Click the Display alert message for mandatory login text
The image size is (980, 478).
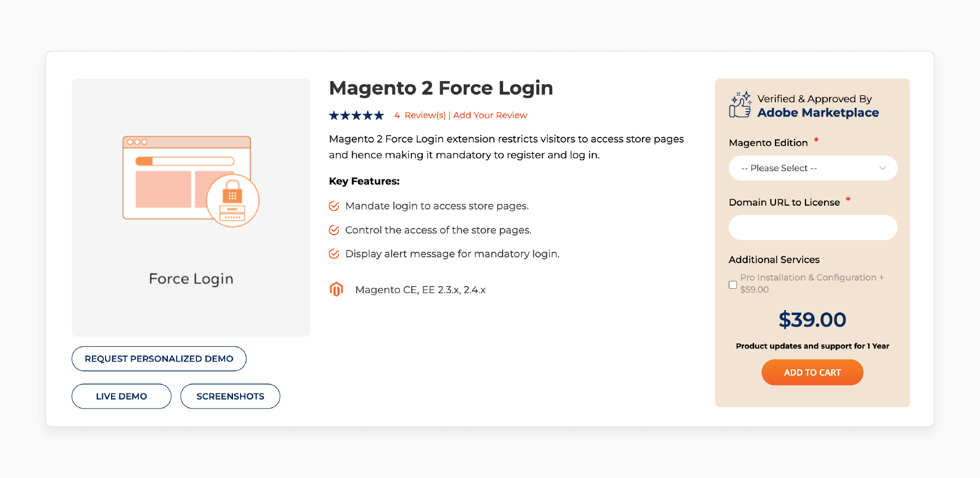[x=452, y=254]
